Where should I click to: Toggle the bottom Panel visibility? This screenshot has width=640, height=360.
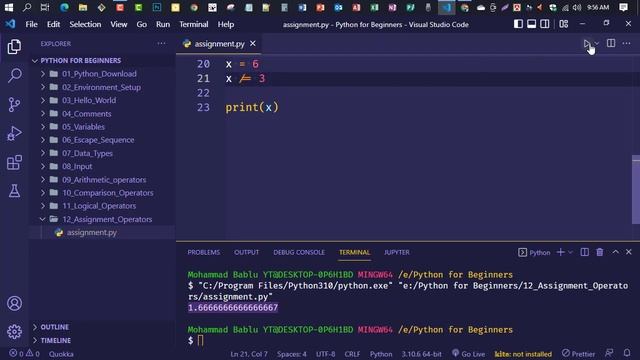531,24
